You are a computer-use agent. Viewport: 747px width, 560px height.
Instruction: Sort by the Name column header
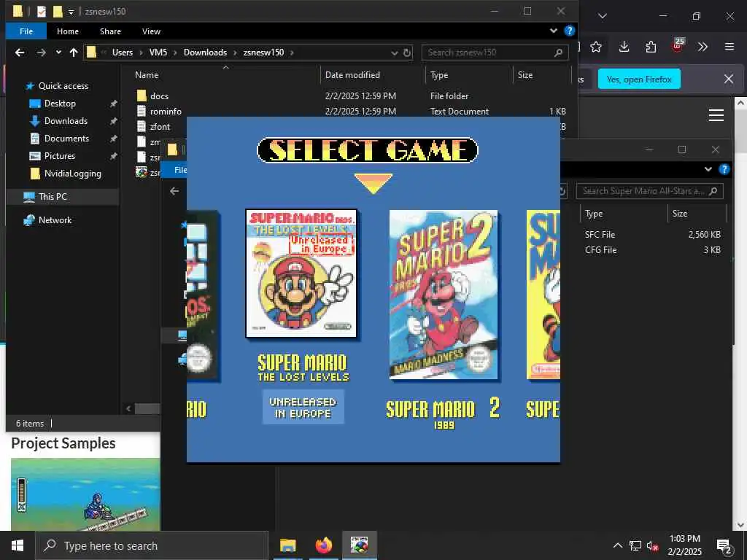(147, 75)
